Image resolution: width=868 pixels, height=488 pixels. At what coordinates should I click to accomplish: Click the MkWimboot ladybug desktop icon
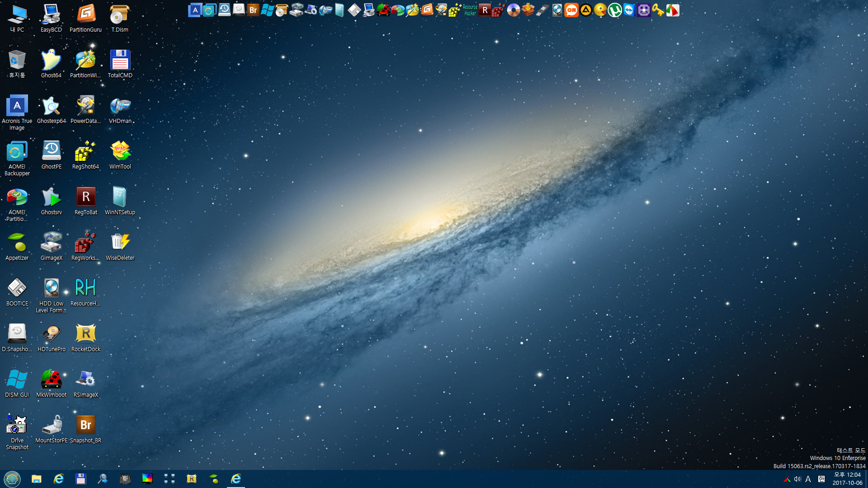pos(51,384)
